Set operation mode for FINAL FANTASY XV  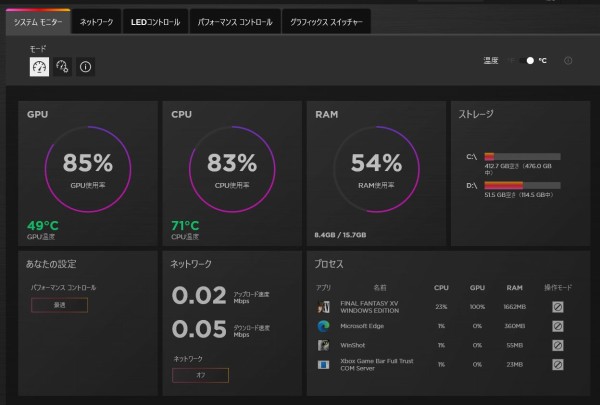(x=557, y=307)
